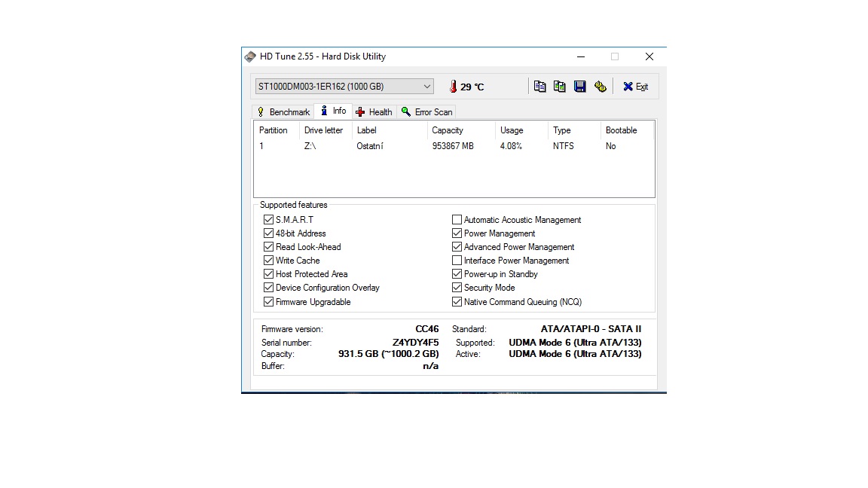The width and height of the screenshot is (868, 488).
Task: Click the Partition column header
Action: tap(277, 130)
